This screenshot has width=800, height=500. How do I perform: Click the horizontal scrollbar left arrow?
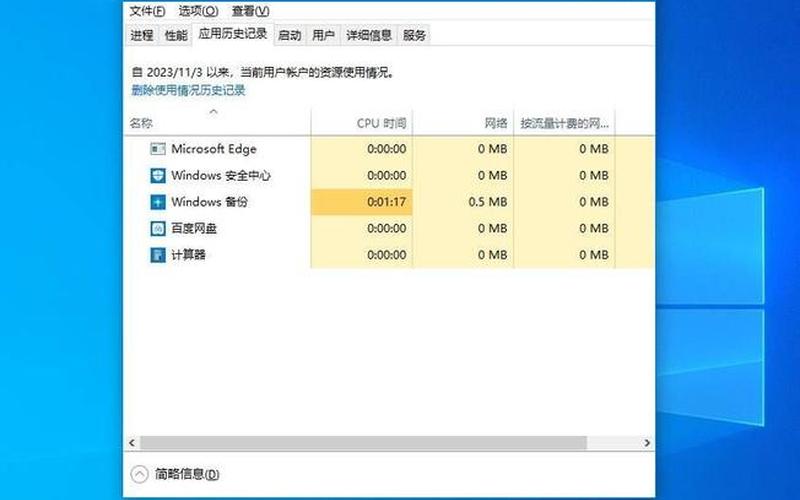point(132,443)
